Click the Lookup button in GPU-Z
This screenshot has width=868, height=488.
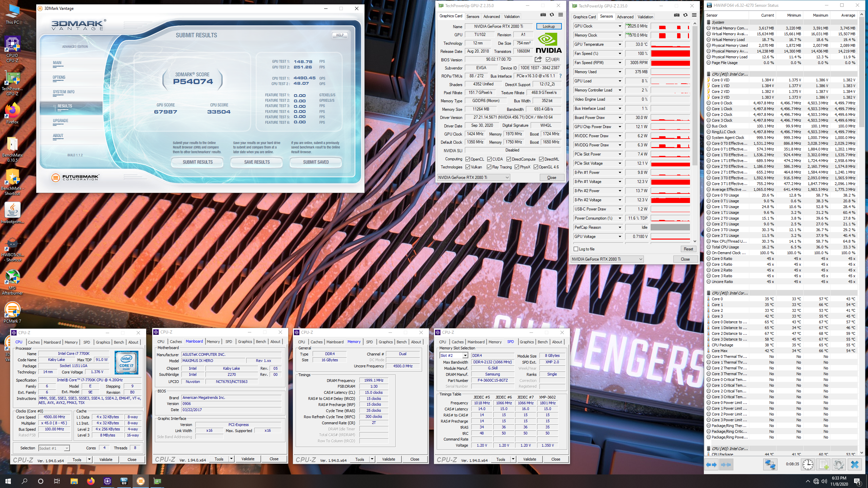tap(549, 26)
